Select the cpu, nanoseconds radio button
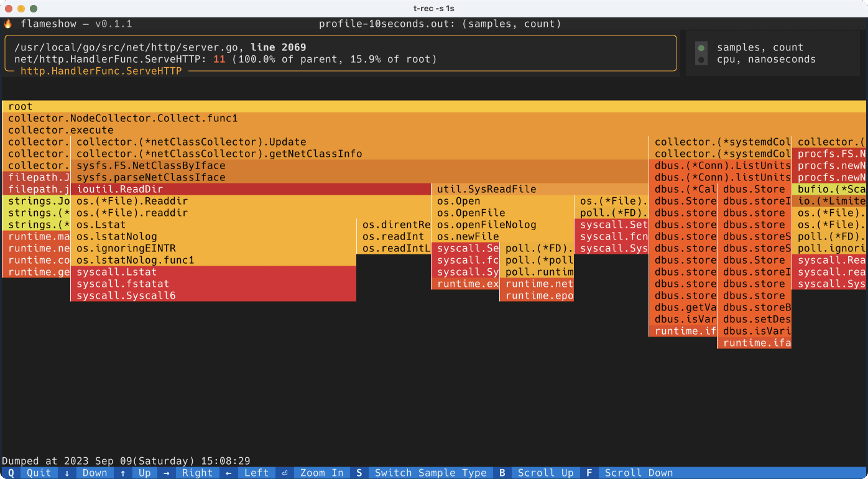Screen dimensions: 868x479 coord(701,59)
